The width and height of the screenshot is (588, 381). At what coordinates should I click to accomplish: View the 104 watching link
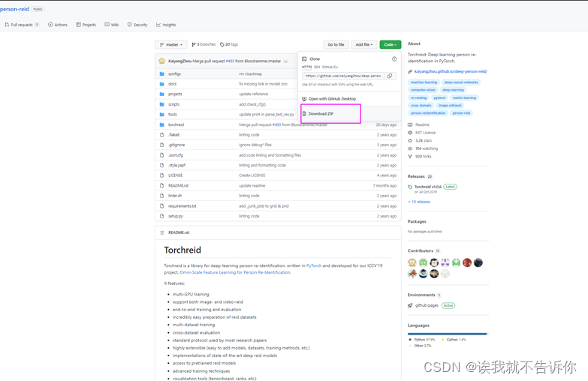point(423,148)
